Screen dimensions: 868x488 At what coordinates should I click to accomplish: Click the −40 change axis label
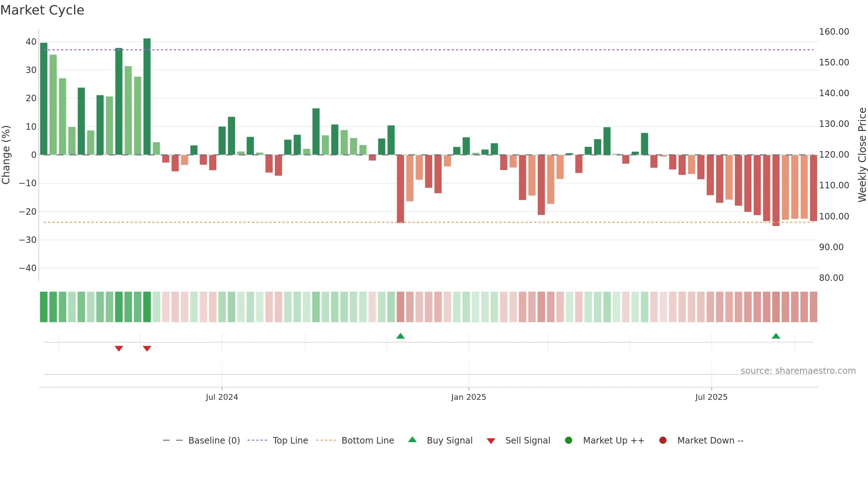(x=28, y=268)
